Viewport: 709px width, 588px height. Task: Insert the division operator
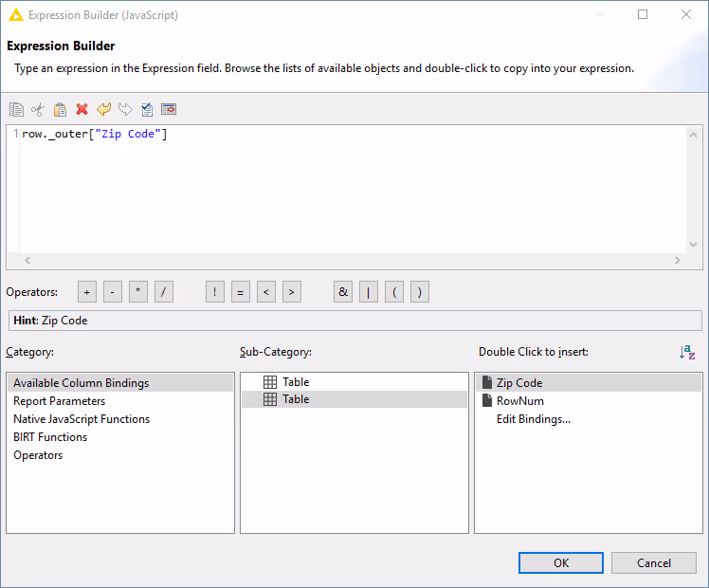[x=164, y=292]
